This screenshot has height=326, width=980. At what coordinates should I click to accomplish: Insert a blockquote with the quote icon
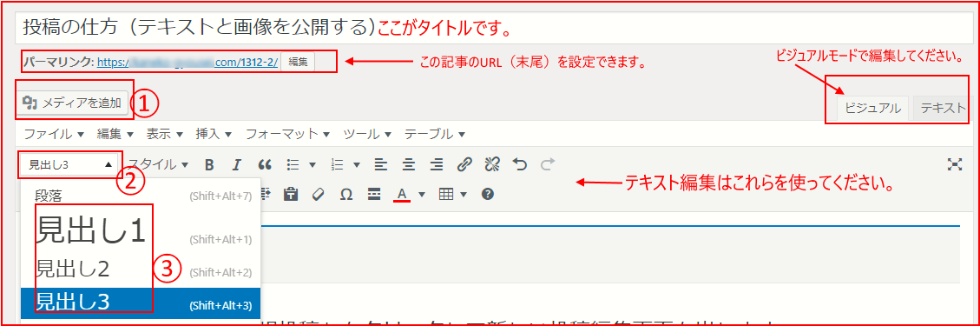[265, 165]
